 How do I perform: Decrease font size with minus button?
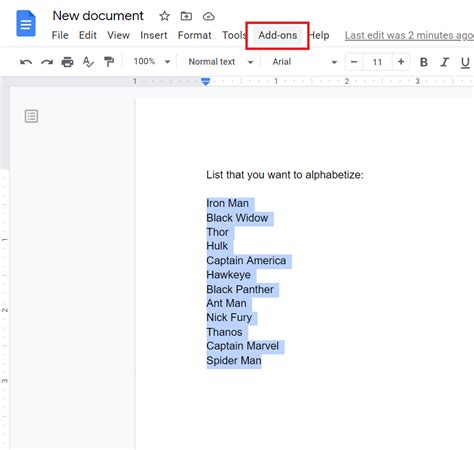point(354,62)
